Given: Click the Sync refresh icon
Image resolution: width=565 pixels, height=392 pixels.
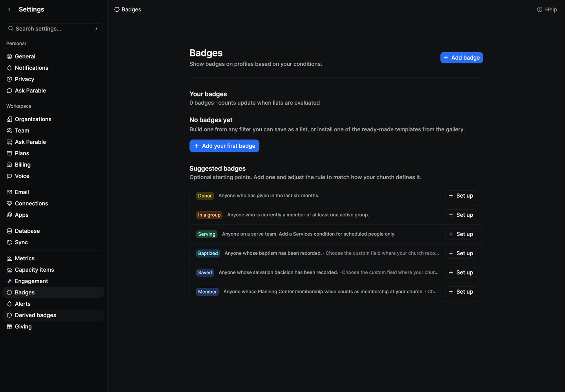Looking at the screenshot, I should [x=9, y=242].
